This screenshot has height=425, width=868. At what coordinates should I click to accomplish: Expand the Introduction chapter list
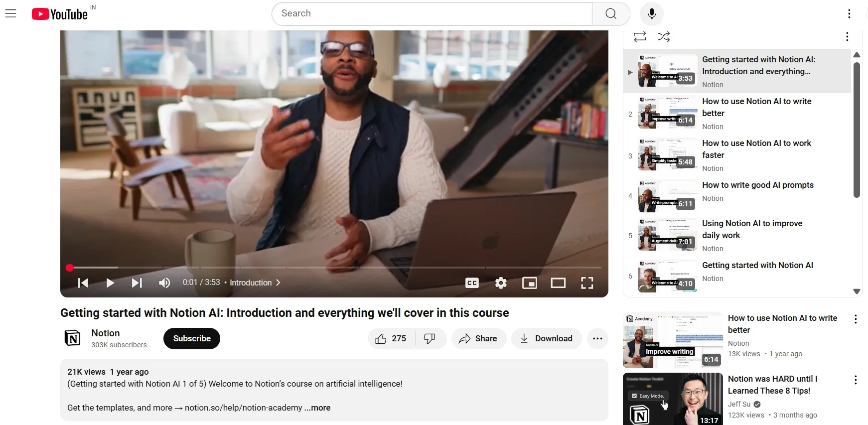[x=255, y=283]
